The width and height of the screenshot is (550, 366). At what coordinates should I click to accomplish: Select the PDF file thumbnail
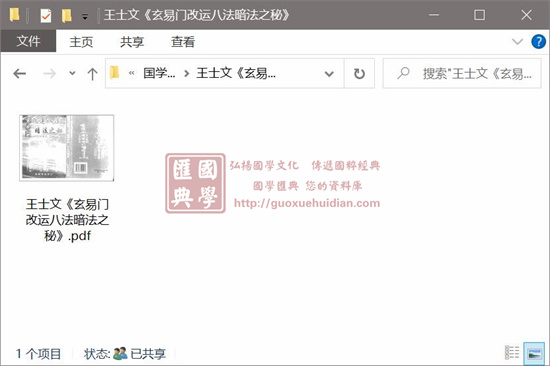pos(67,148)
